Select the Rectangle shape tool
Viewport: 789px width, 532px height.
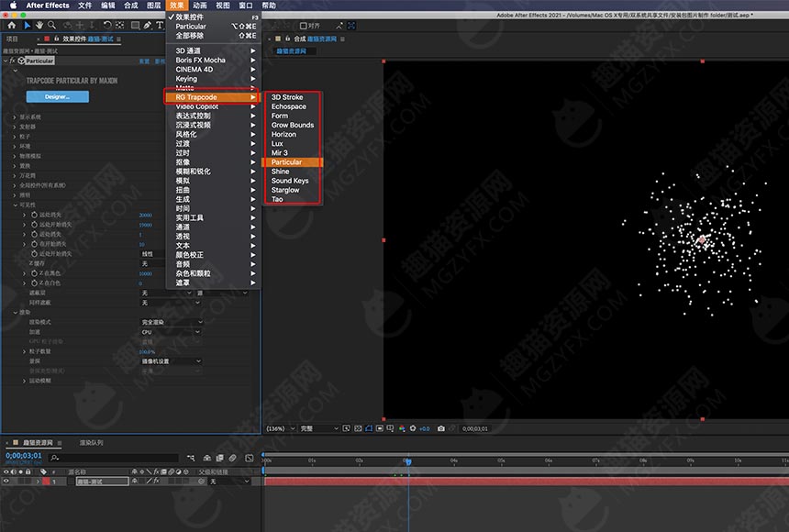pyautogui.click(x=135, y=25)
